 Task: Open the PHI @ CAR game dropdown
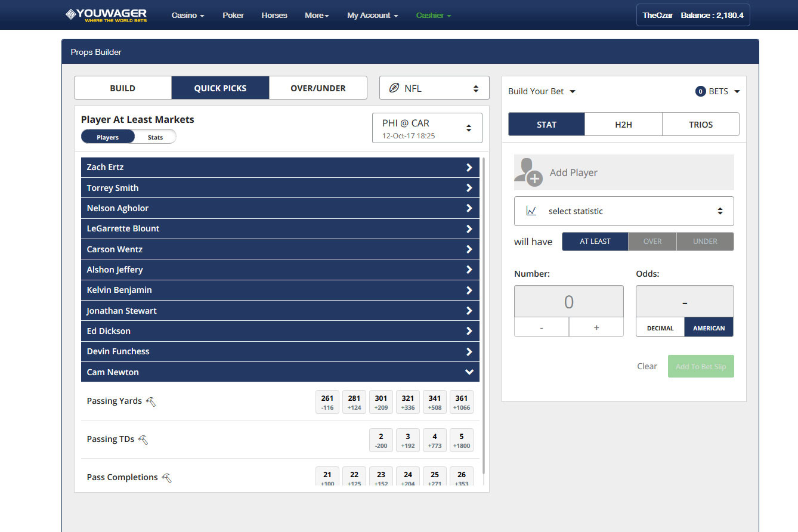tap(427, 128)
